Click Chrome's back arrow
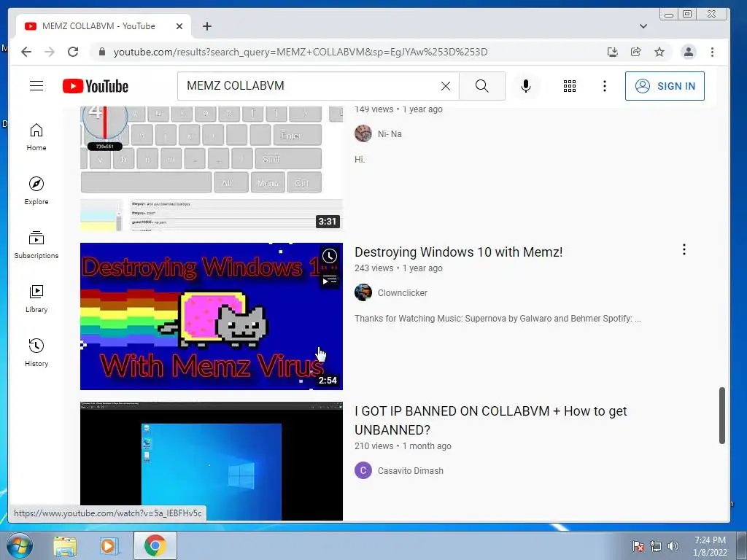The image size is (747, 560). point(26,52)
